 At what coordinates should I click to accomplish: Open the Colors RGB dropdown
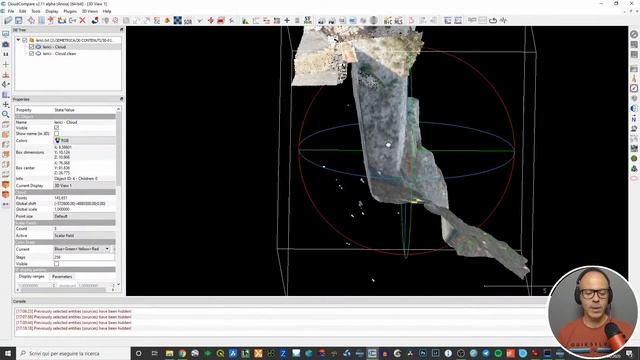click(x=84, y=140)
